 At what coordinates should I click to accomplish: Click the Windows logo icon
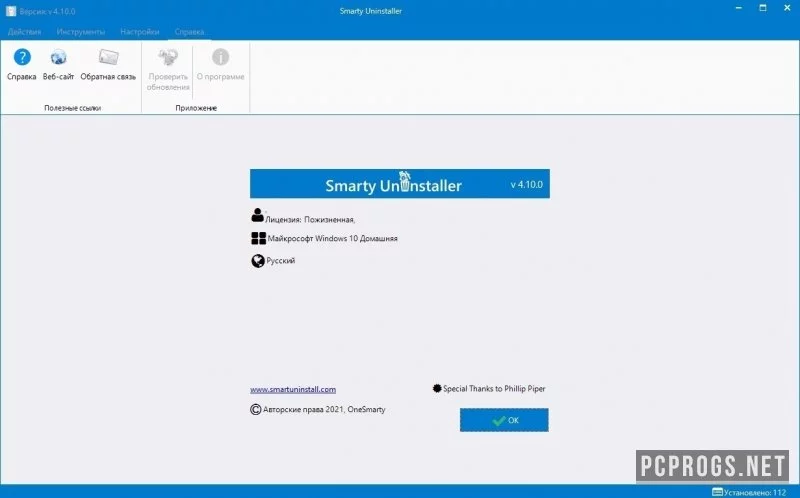coord(258,238)
